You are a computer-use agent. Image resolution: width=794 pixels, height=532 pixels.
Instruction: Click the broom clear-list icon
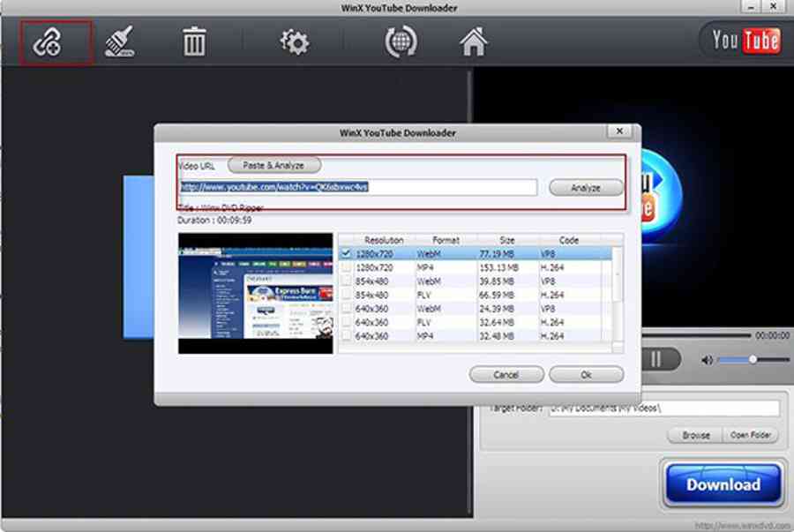[119, 42]
